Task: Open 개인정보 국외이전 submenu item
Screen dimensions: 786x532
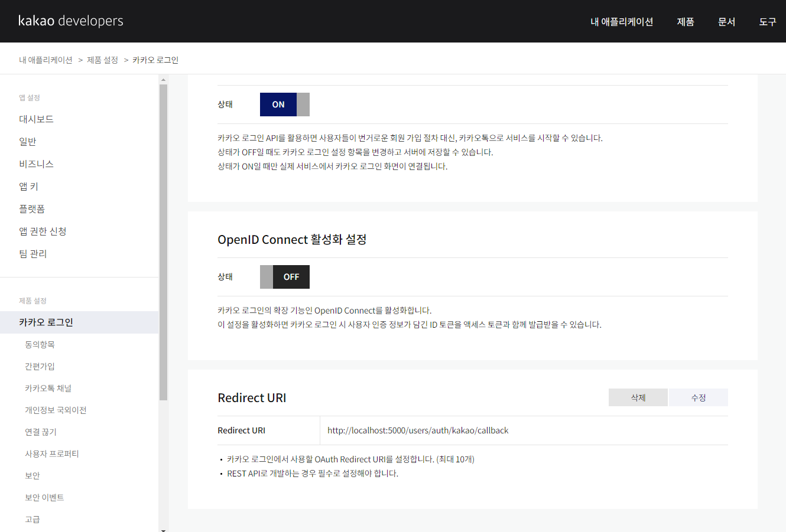Action: click(x=56, y=410)
